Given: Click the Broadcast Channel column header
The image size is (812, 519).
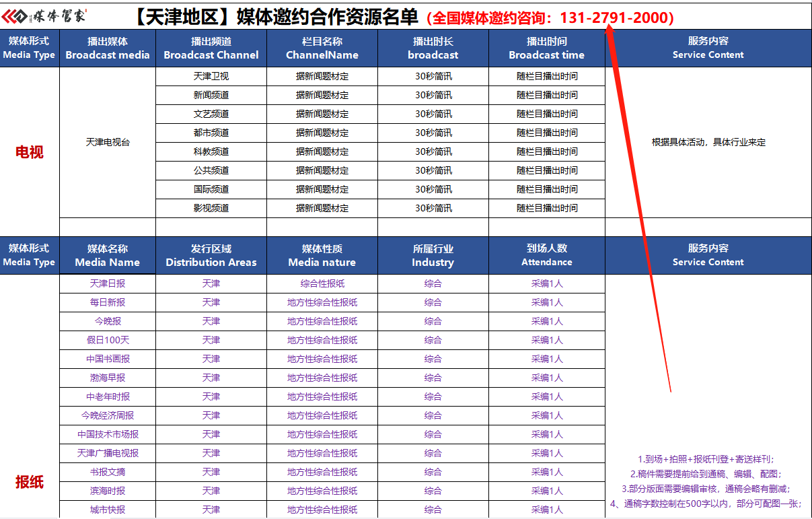Looking at the screenshot, I should pyautogui.click(x=211, y=48).
